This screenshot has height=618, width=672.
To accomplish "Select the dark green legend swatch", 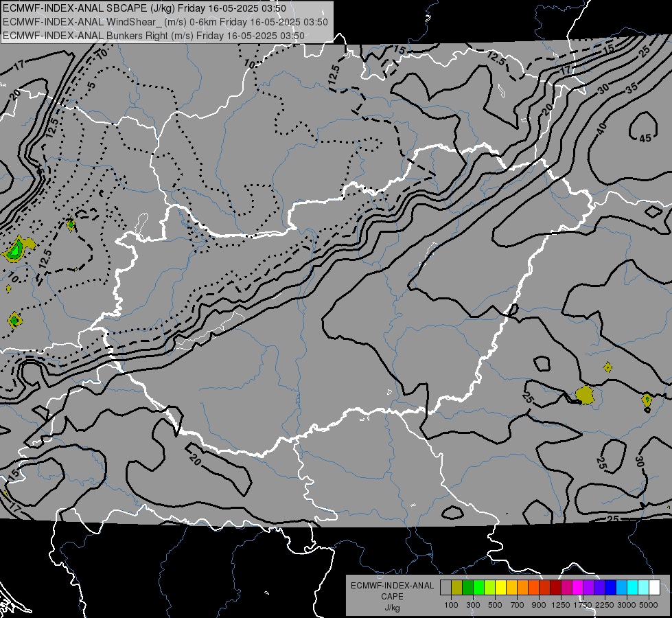I will (x=467, y=588).
